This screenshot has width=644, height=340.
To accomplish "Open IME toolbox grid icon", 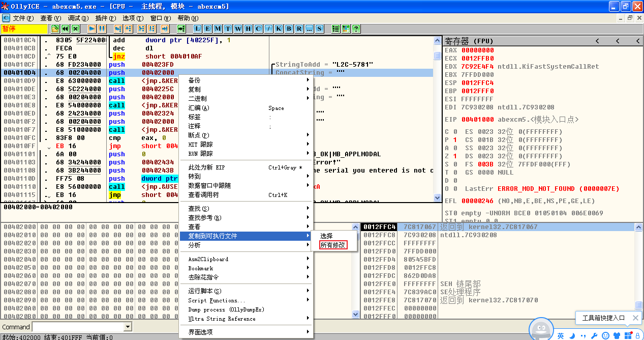I will (x=628, y=335).
